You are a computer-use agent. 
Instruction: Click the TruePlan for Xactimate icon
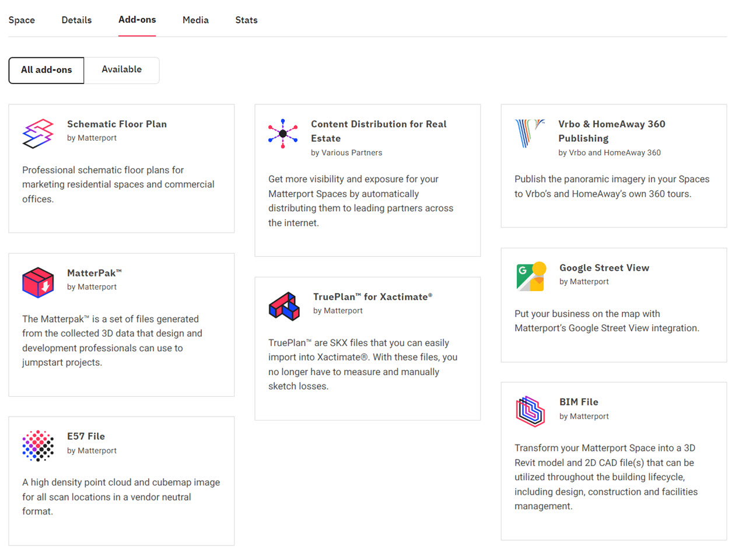tap(284, 306)
